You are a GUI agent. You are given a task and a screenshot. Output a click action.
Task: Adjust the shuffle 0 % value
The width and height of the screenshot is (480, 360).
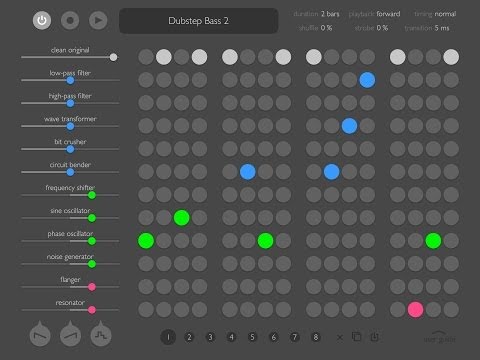(315, 28)
